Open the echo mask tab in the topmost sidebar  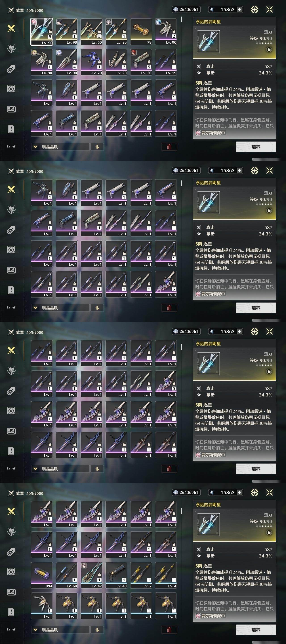coord(11,49)
